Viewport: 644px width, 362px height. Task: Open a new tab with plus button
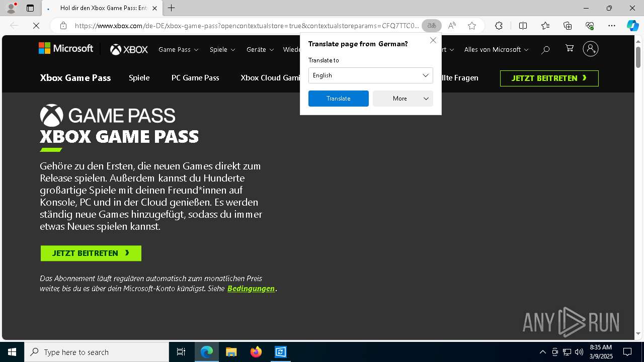point(172,8)
